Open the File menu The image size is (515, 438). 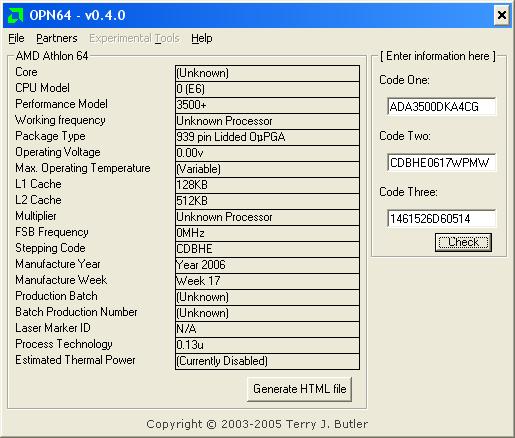[16, 38]
